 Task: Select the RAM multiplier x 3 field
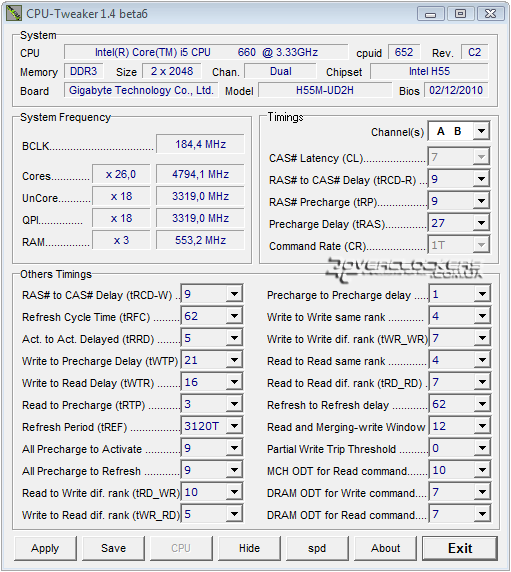pyautogui.click(x=121, y=240)
